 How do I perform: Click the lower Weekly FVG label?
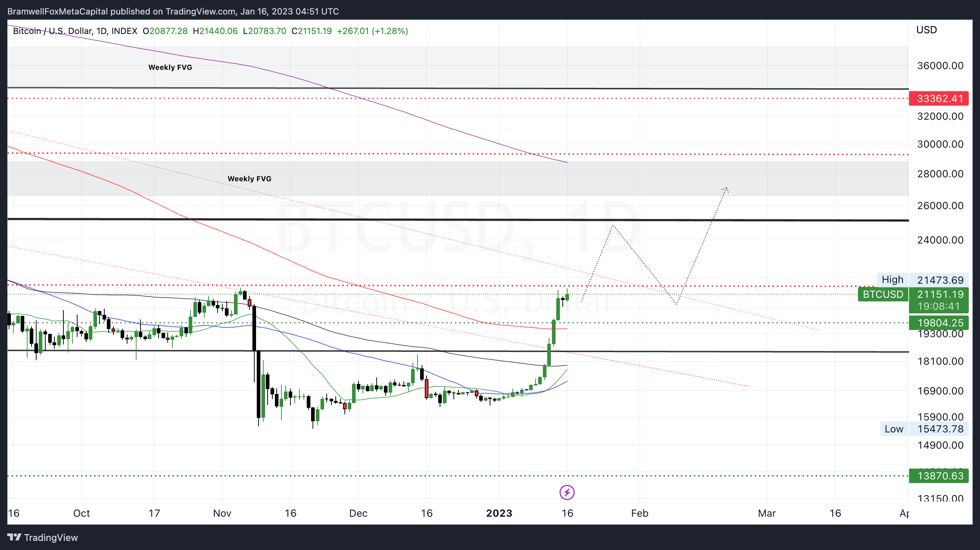(249, 179)
